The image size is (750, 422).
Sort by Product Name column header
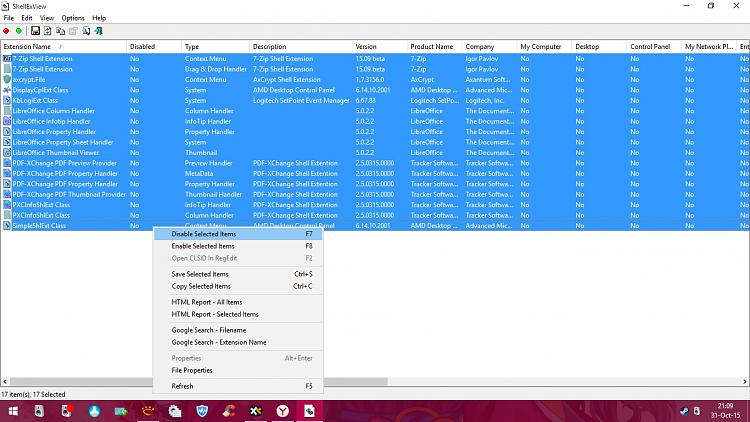pyautogui.click(x=434, y=46)
